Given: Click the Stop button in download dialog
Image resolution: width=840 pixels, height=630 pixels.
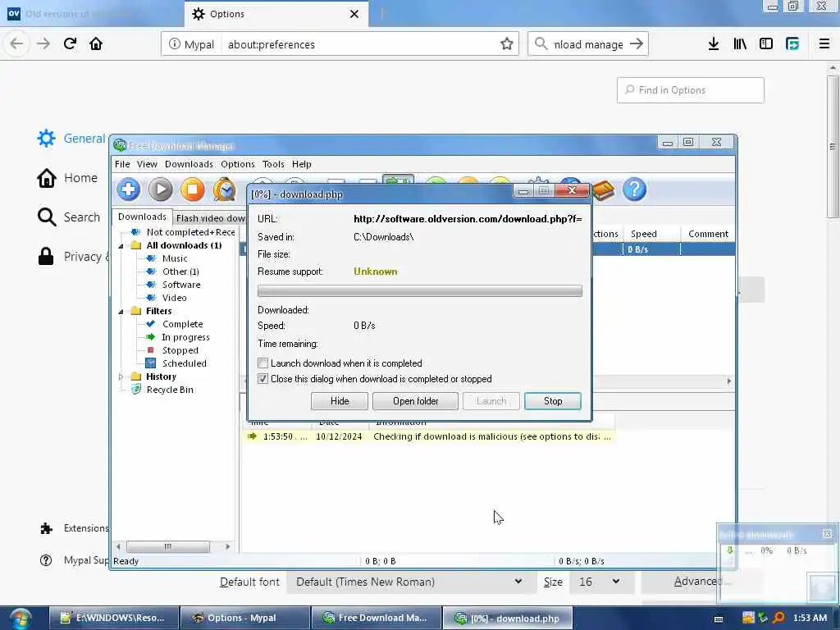Looking at the screenshot, I should (x=553, y=401).
